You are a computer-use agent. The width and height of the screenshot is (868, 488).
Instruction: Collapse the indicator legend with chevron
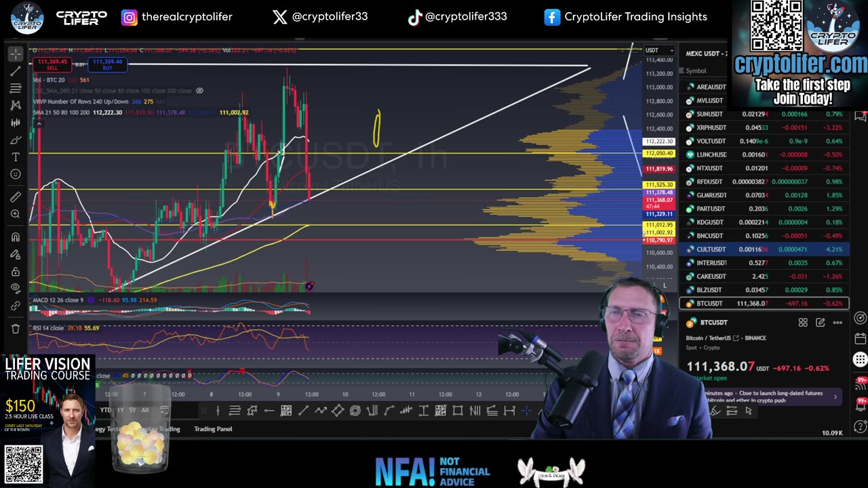pyautogui.click(x=39, y=123)
